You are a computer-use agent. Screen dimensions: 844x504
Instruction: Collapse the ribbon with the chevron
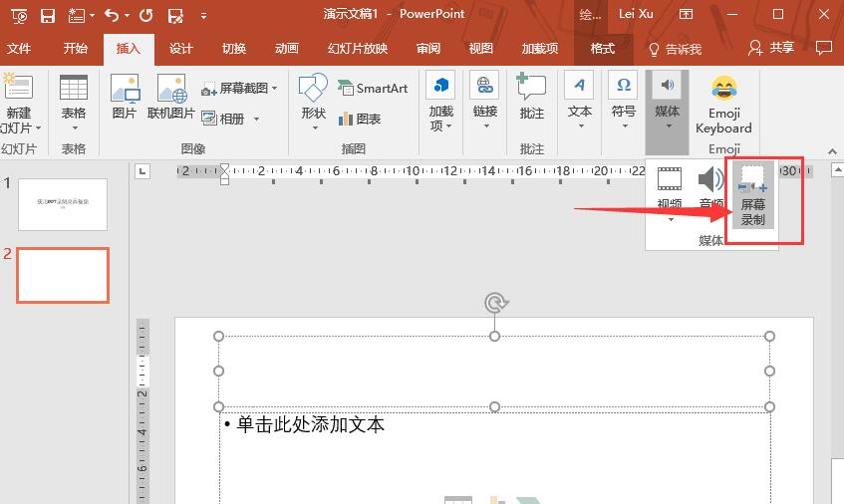tap(832, 151)
